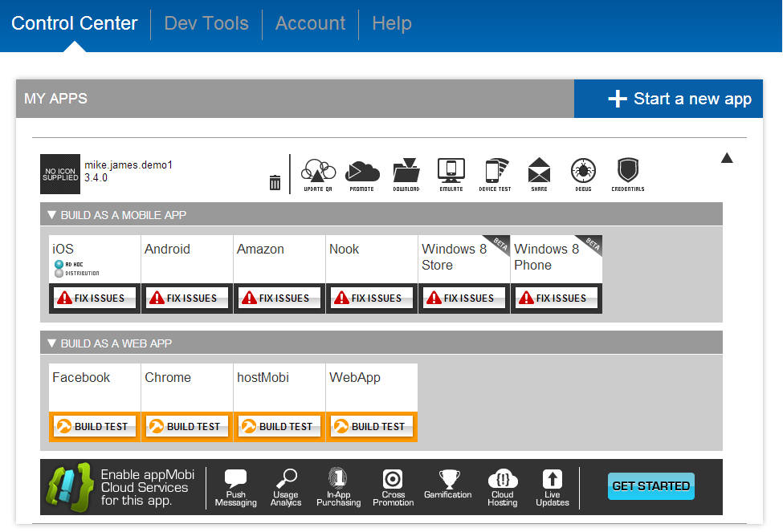
Task: Click Fix Issues under Android
Action: [187, 298]
